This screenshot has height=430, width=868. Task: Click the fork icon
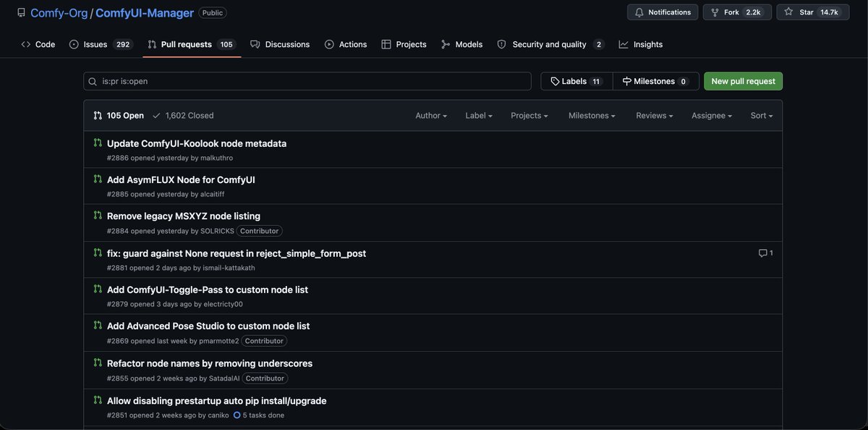[715, 12]
